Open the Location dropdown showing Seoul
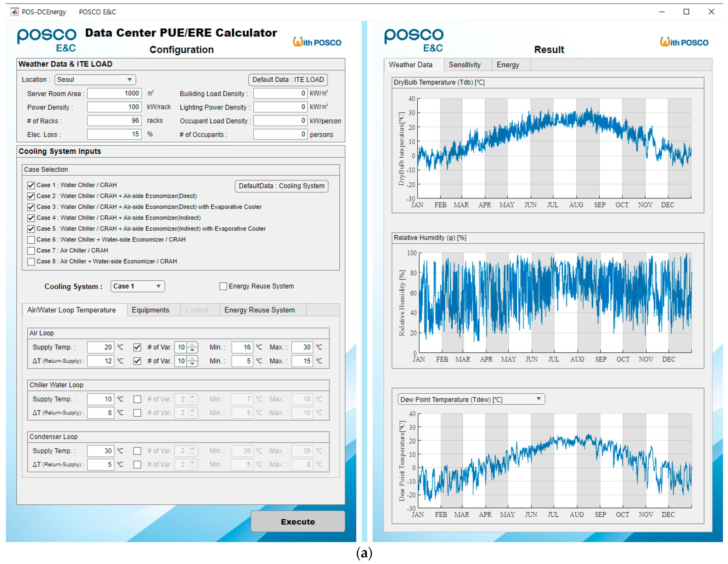The image size is (728, 564). [x=95, y=80]
